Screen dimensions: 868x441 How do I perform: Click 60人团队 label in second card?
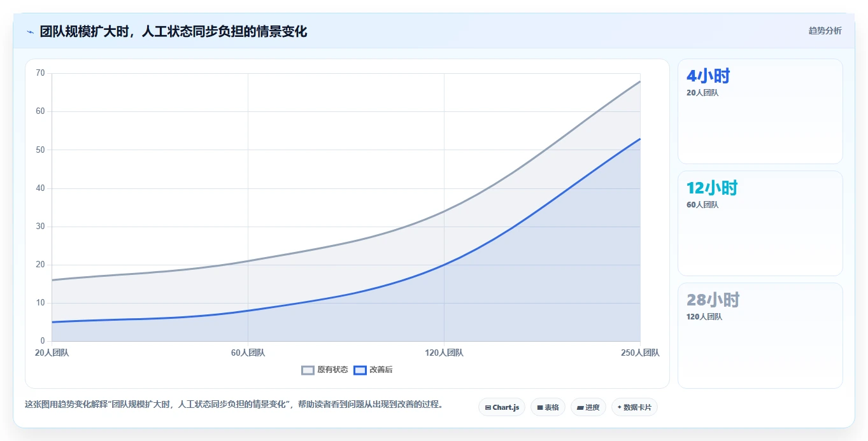point(702,205)
